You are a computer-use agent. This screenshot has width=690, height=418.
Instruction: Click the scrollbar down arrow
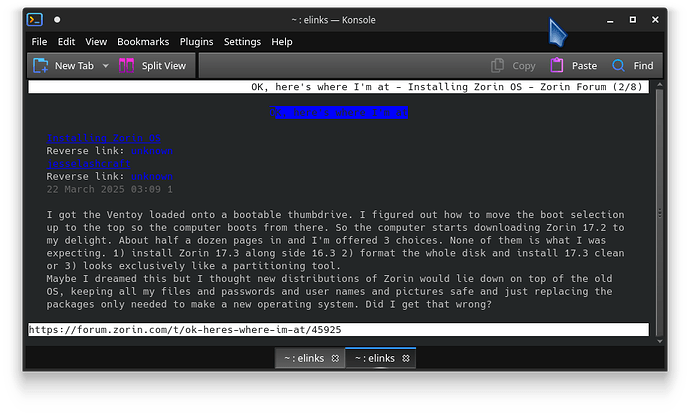coord(659,341)
